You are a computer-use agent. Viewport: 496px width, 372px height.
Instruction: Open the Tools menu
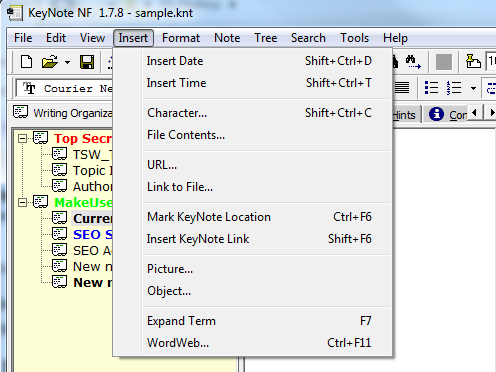(x=354, y=38)
